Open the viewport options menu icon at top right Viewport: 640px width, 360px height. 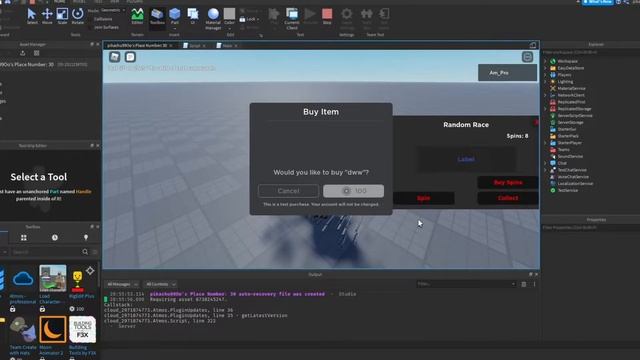tap(527, 57)
